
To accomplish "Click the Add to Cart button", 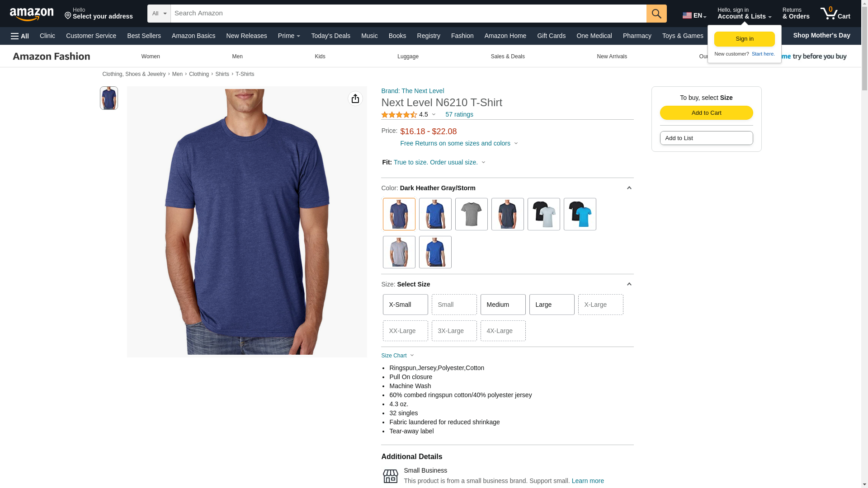I will (x=707, y=113).
